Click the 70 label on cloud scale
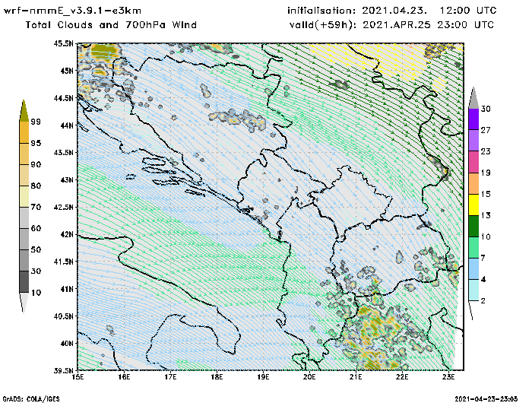The height and width of the screenshot is (403, 532). click(x=36, y=207)
